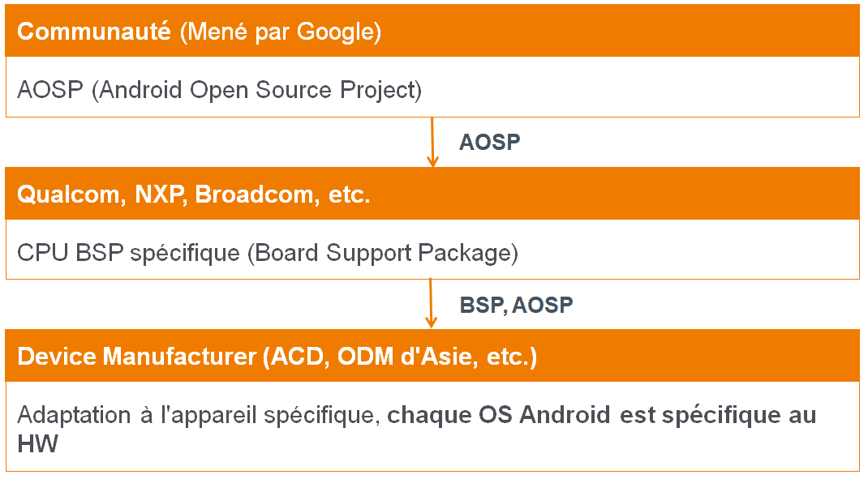
Task: Click the word HW in the last box
Action: coord(37,444)
